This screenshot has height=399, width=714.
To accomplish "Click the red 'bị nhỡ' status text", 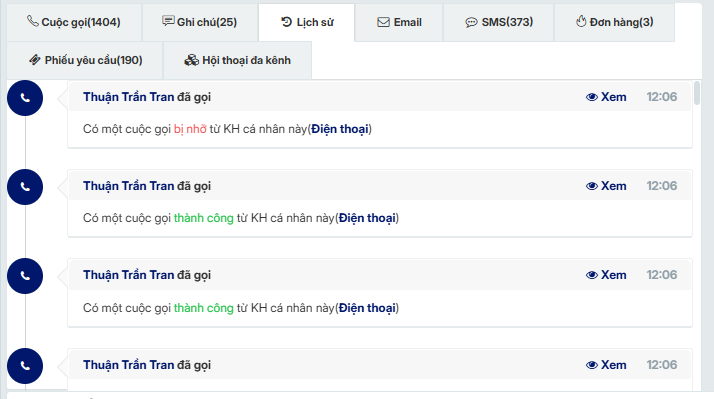I will [x=190, y=129].
